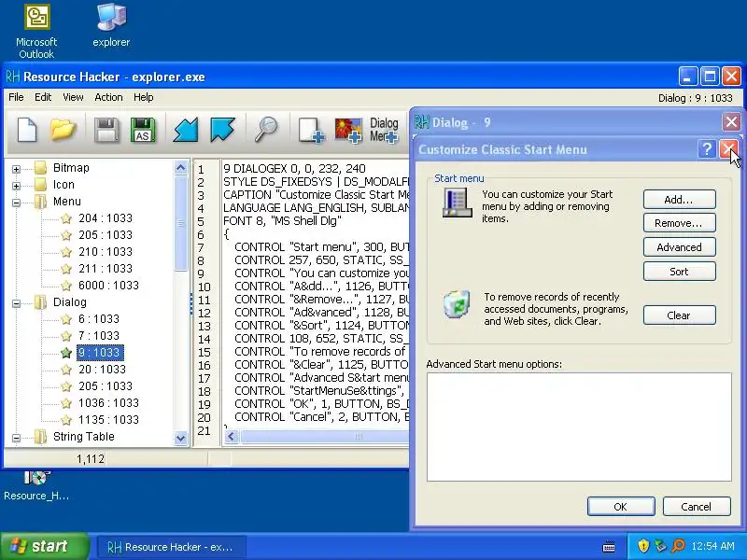Click the Remove... button
This screenshot has height=560, width=747.
click(680, 223)
